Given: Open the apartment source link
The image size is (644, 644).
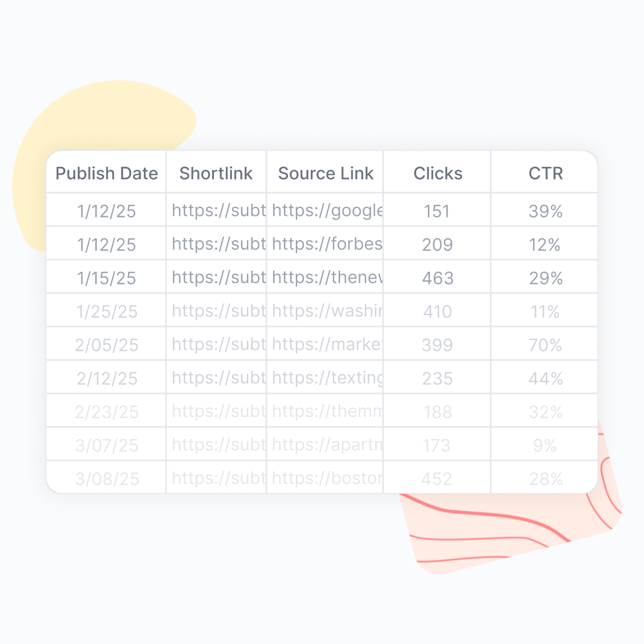Looking at the screenshot, I should point(327,445).
